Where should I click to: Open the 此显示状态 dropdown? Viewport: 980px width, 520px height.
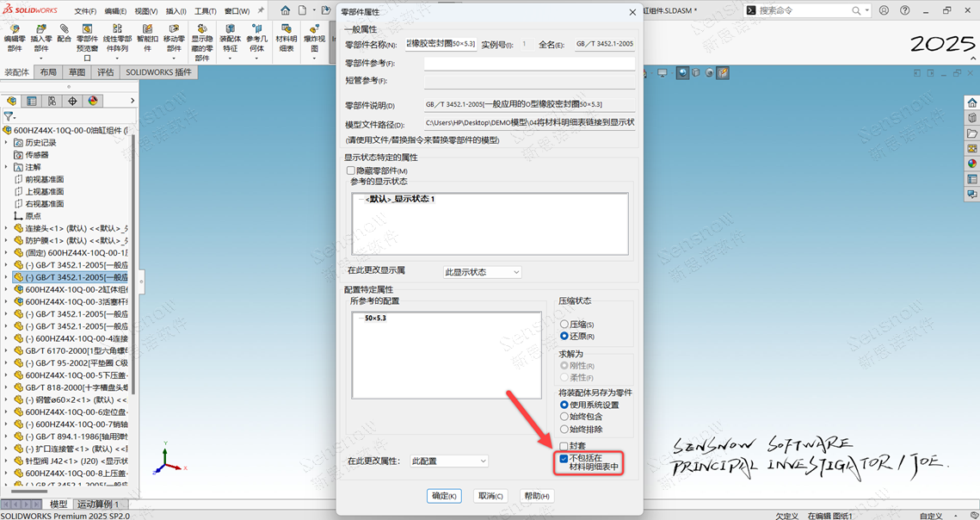[482, 272]
